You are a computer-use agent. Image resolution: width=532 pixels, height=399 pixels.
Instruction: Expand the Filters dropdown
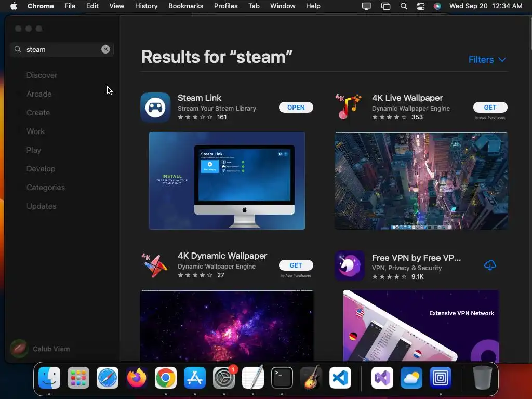487,60
